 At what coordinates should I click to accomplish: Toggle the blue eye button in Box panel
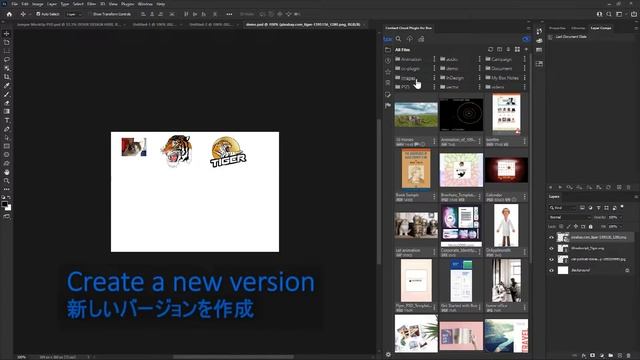pyautogui.click(x=526, y=39)
